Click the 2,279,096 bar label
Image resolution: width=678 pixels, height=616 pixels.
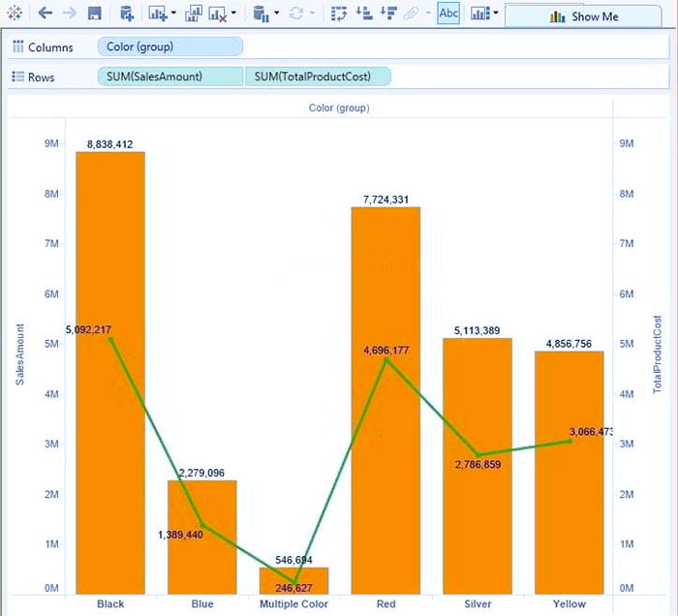pyautogui.click(x=201, y=473)
